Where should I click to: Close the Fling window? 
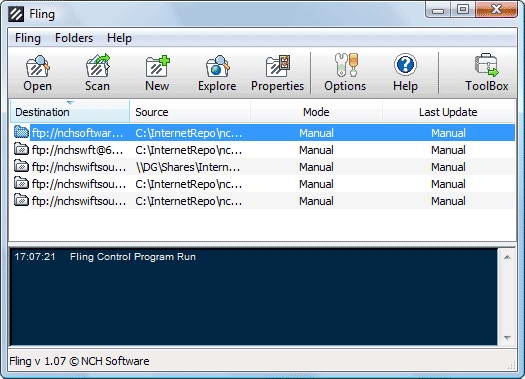coord(496,9)
